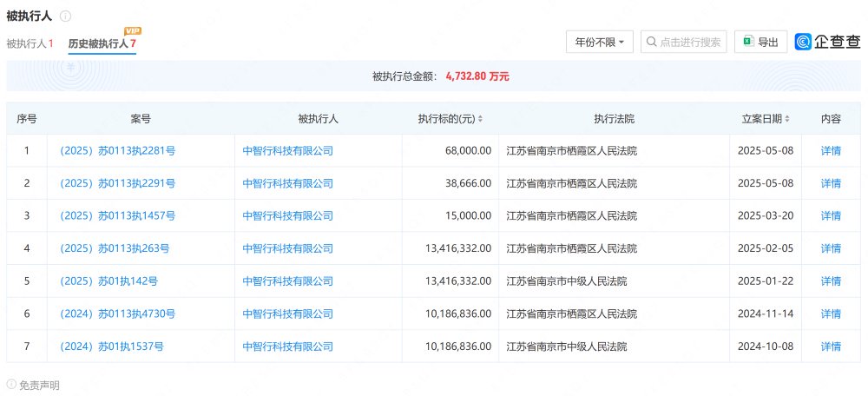This screenshot has width=868, height=396.
Task: Click the 38,666.00 amount cell
Action: click(x=450, y=183)
